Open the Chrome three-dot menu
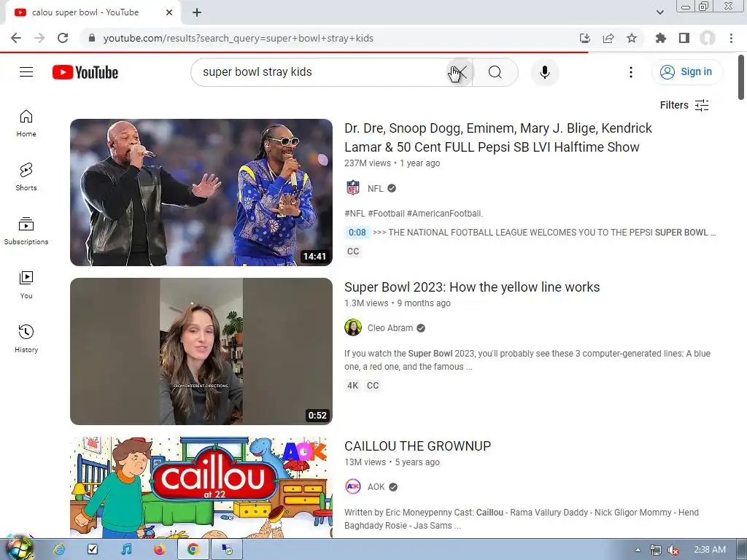This screenshot has width=747, height=560. point(731,38)
